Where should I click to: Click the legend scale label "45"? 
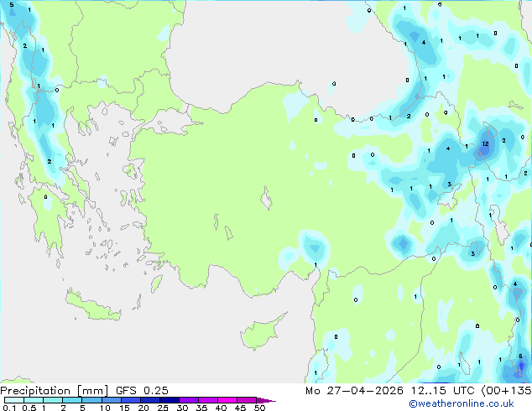(240, 408)
